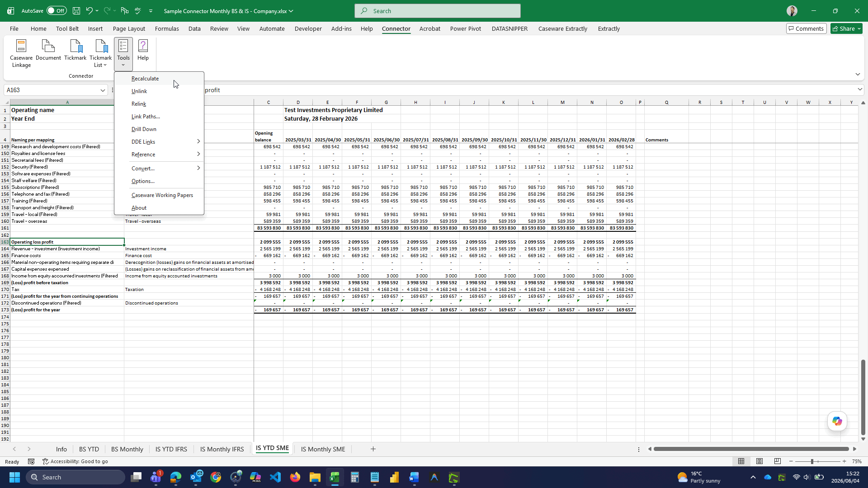
Task: Expand the Reference submenu
Action: tap(159, 154)
